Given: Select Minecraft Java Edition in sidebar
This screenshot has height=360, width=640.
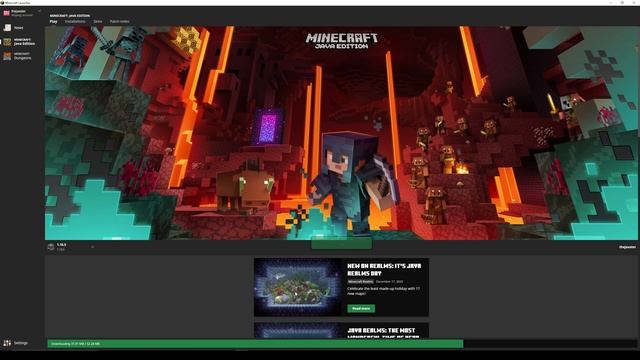Looking at the screenshot, I should (20, 42).
